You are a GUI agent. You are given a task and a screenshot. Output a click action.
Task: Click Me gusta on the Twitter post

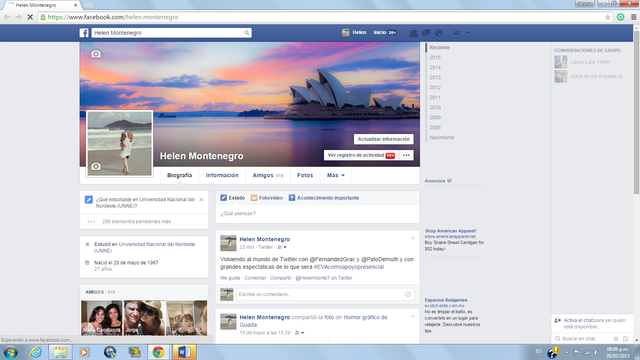pos(230,278)
